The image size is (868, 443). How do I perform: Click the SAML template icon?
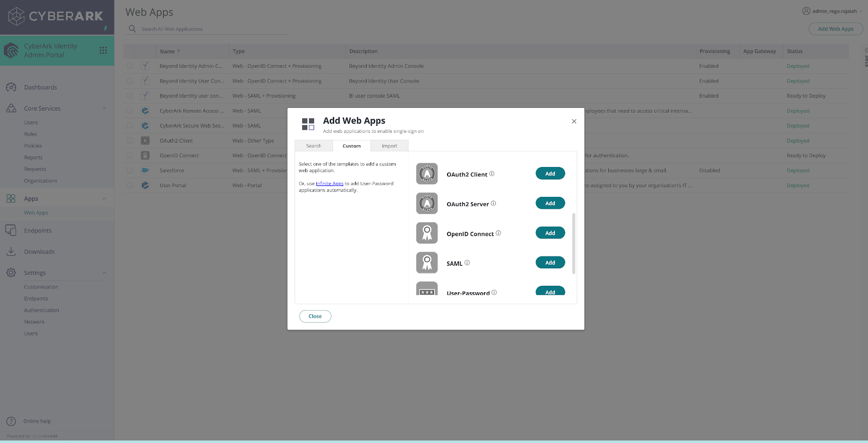coord(427,262)
